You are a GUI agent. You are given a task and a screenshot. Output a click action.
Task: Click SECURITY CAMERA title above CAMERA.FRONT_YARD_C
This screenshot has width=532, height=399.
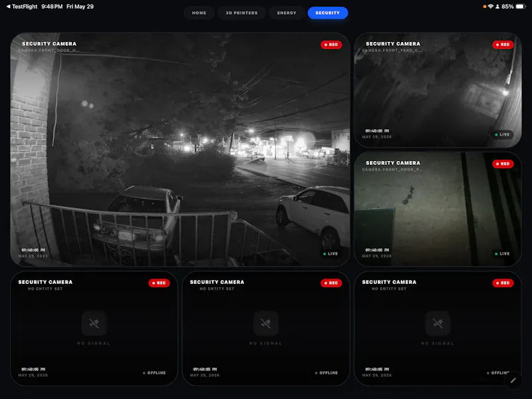coord(393,44)
